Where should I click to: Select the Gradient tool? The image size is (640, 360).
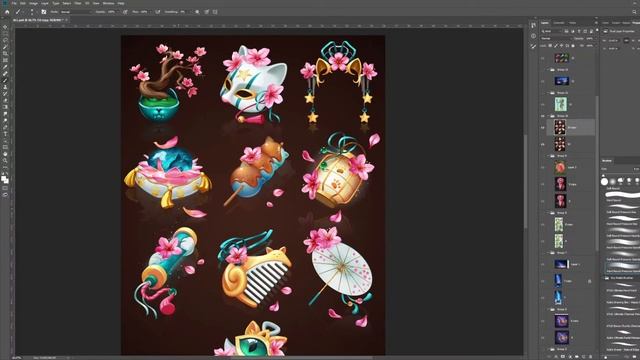point(5,107)
